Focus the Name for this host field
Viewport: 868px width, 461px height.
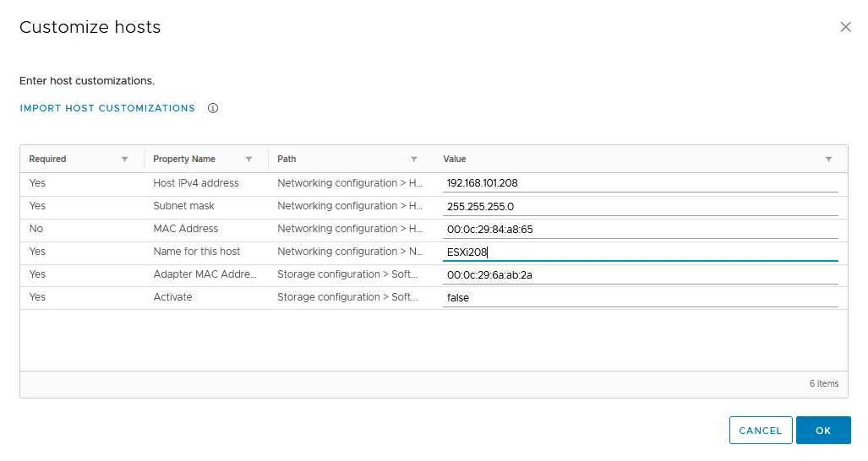point(640,252)
